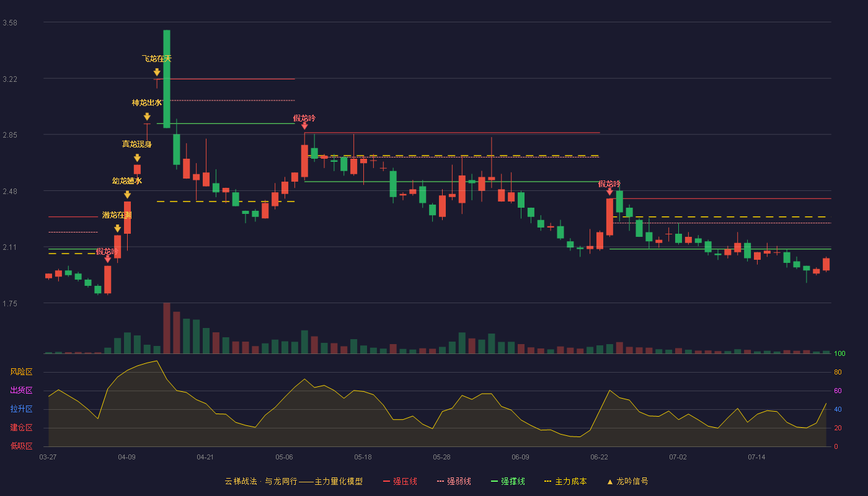The image size is (868, 496).
Task: Click the 出货区 zone label
Action: 22,391
